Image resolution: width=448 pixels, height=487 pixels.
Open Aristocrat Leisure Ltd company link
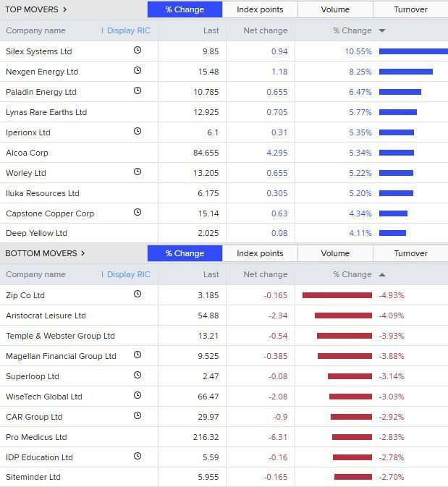point(46,316)
